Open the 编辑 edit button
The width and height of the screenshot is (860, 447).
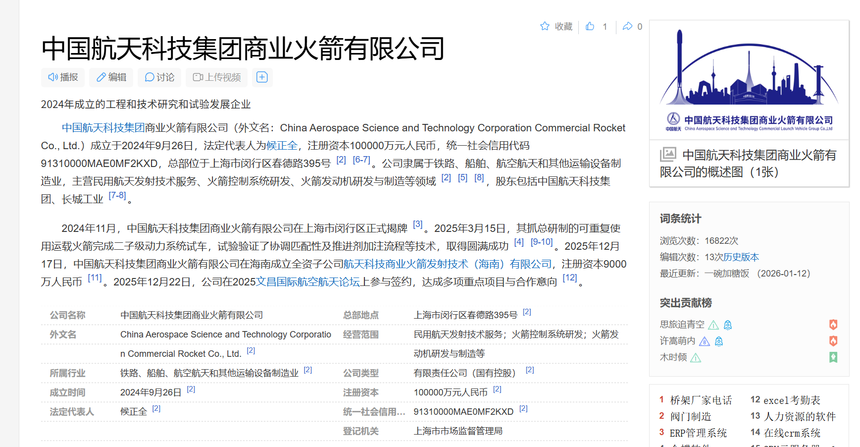[x=111, y=77]
